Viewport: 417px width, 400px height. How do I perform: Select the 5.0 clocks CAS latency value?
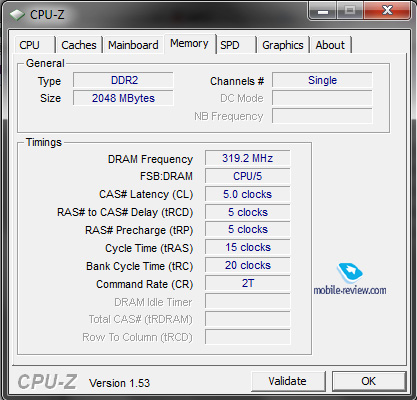click(248, 194)
